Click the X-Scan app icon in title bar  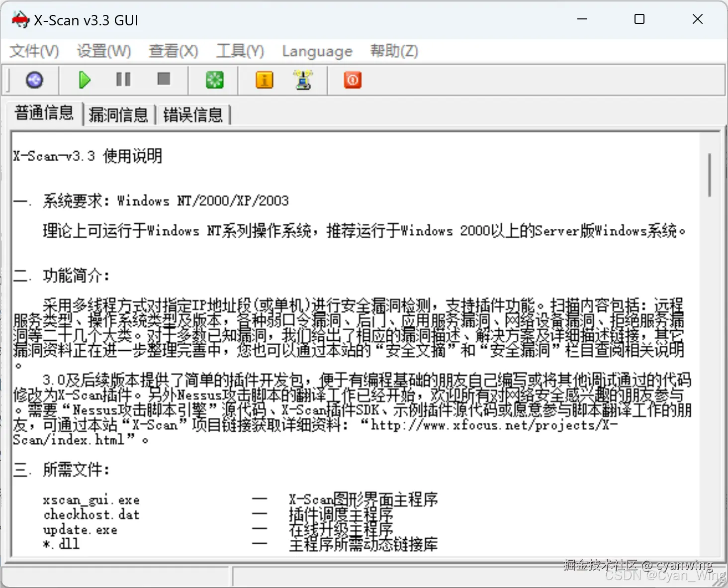[20, 20]
